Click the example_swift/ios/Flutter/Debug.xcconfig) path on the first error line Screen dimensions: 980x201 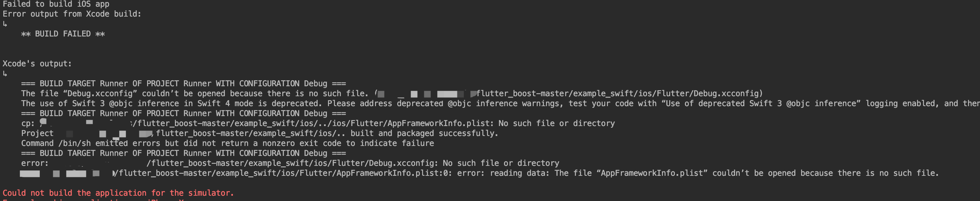click(620, 94)
